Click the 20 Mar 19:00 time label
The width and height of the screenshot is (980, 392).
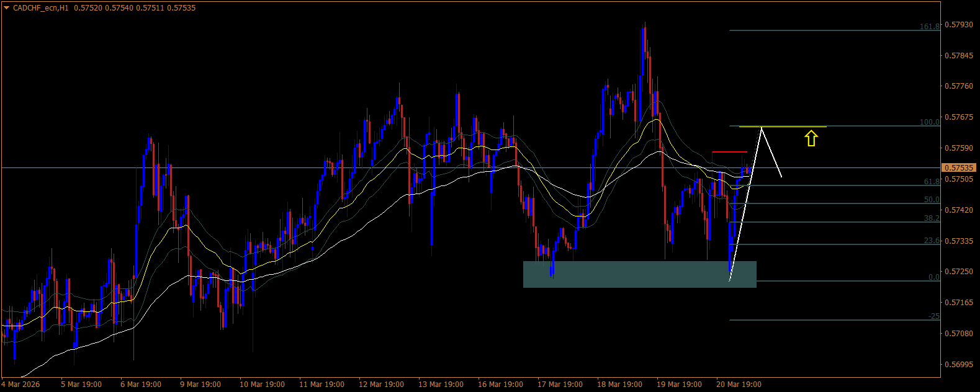click(739, 385)
